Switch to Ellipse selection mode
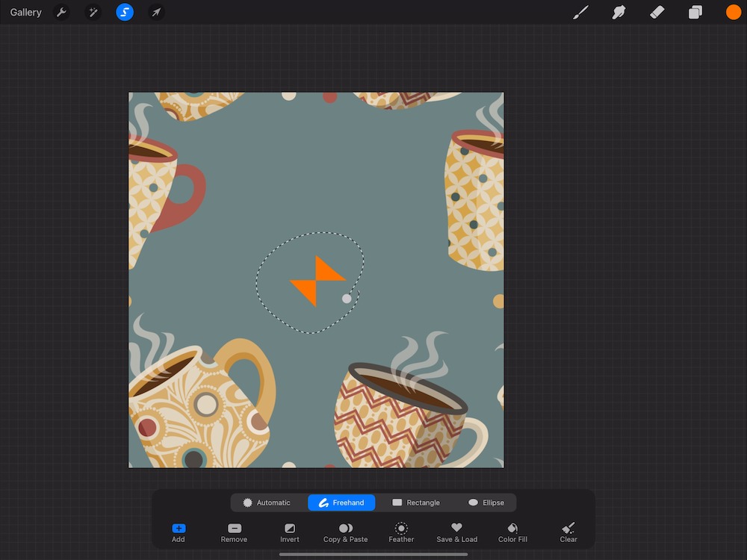Viewport: 747px width, 560px height. coord(486,503)
